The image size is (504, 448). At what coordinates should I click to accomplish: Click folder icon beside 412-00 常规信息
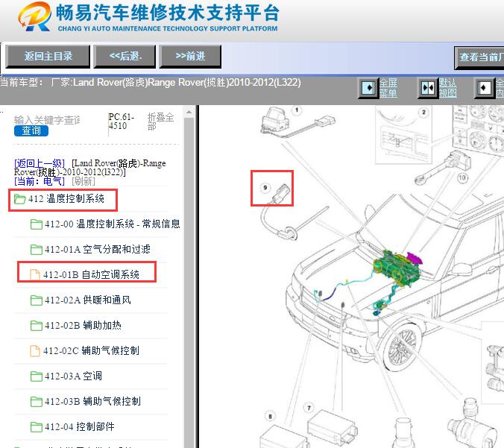pos(37,224)
